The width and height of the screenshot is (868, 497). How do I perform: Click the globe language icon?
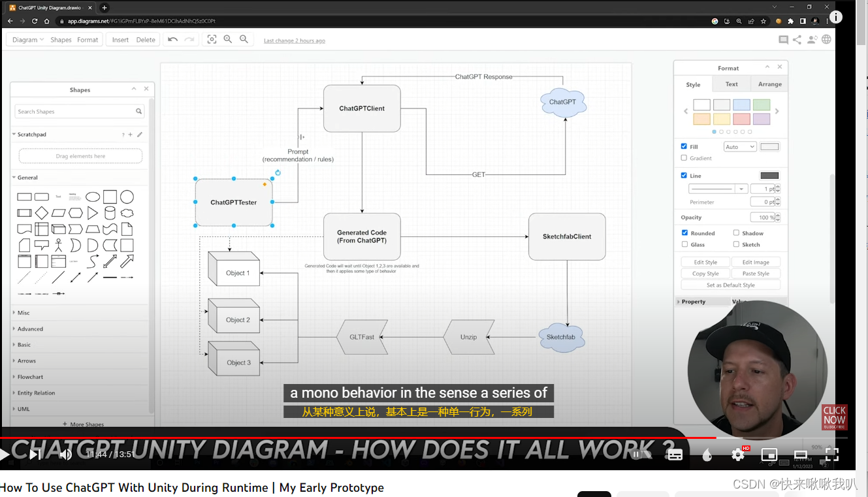pos(826,40)
